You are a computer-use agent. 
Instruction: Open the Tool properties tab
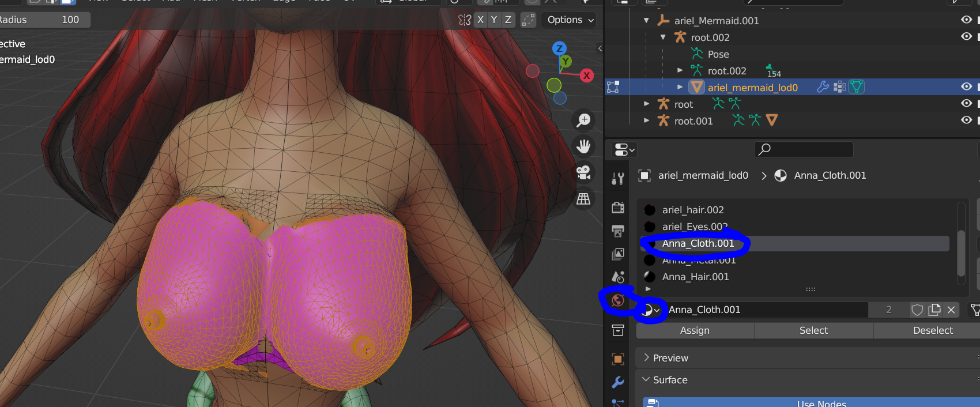618,179
